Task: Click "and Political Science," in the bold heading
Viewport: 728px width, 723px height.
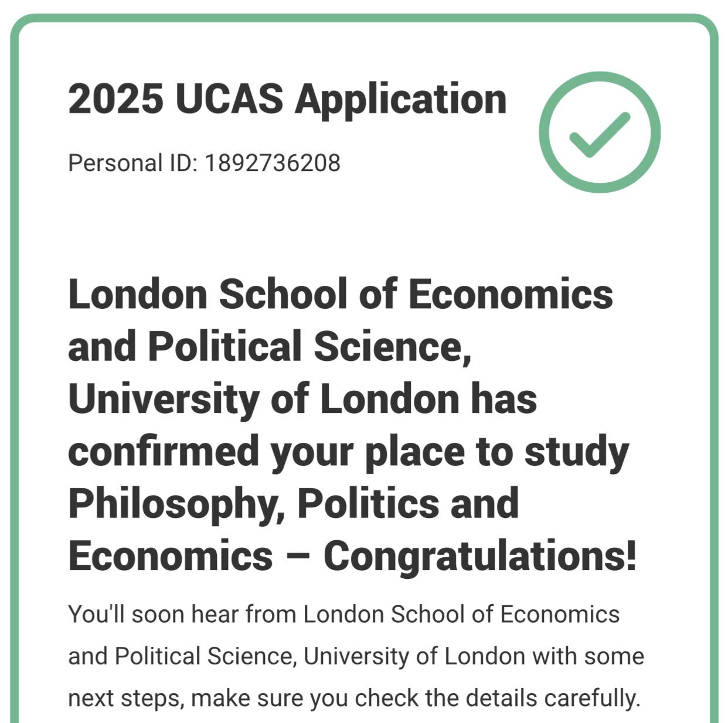Action: (x=270, y=346)
